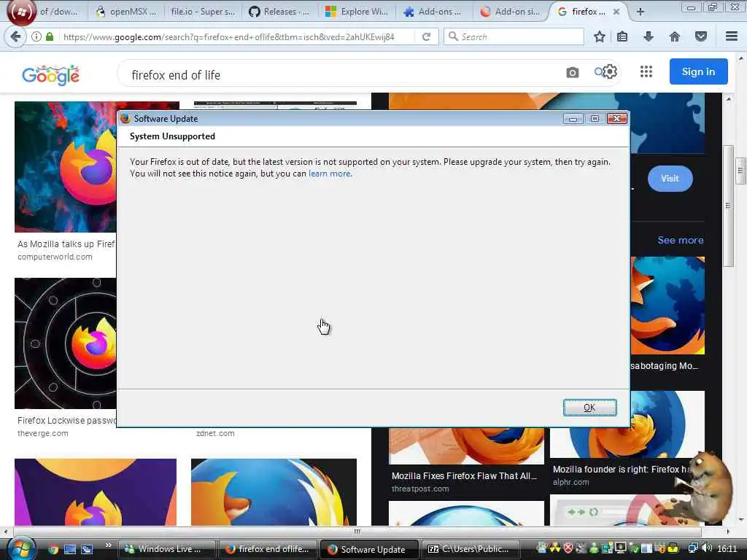This screenshot has height=560, width=747.
Task: Click the system clock showing 16:11
Action: click(727, 549)
